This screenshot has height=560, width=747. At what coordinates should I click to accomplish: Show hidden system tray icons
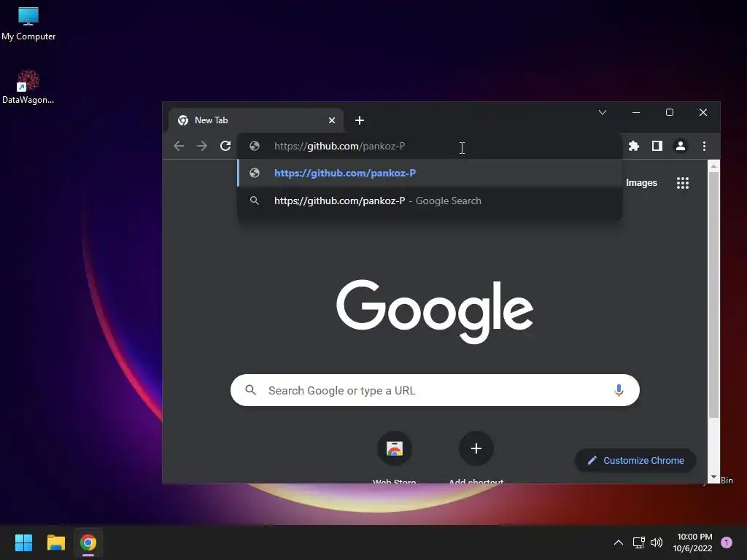pos(619,542)
